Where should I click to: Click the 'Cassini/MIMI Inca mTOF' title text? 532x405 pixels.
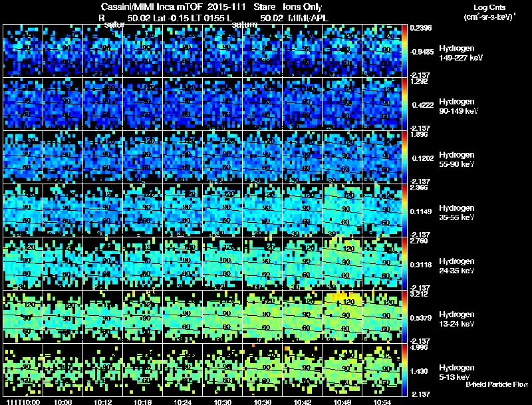point(152,7)
